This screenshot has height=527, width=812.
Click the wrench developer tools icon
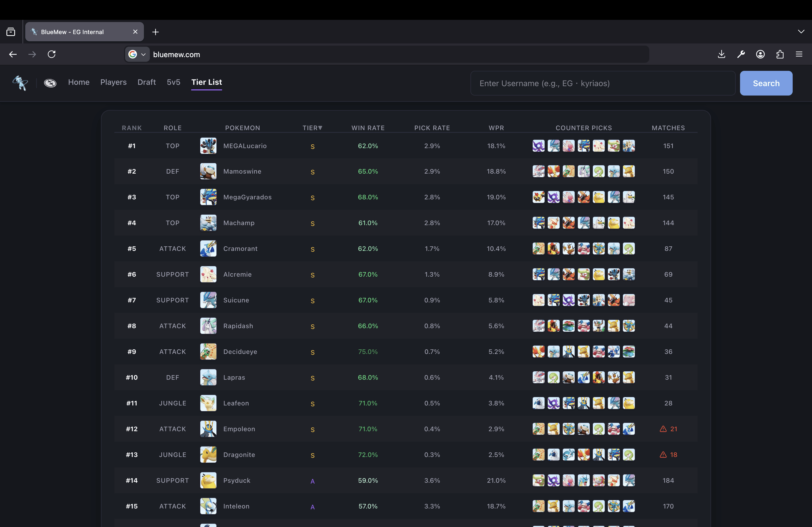click(x=741, y=54)
